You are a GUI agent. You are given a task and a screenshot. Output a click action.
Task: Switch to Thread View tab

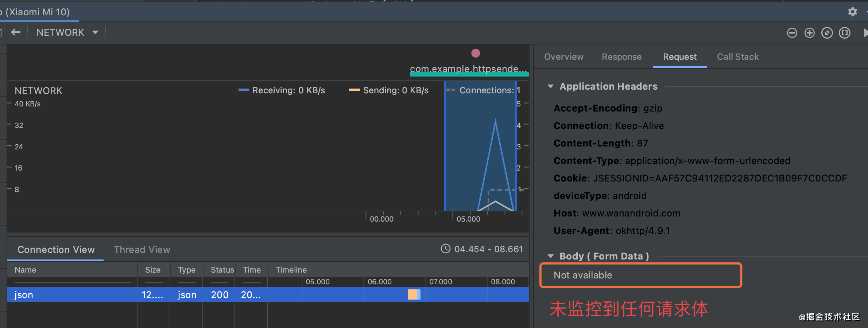(x=142, y=250)
